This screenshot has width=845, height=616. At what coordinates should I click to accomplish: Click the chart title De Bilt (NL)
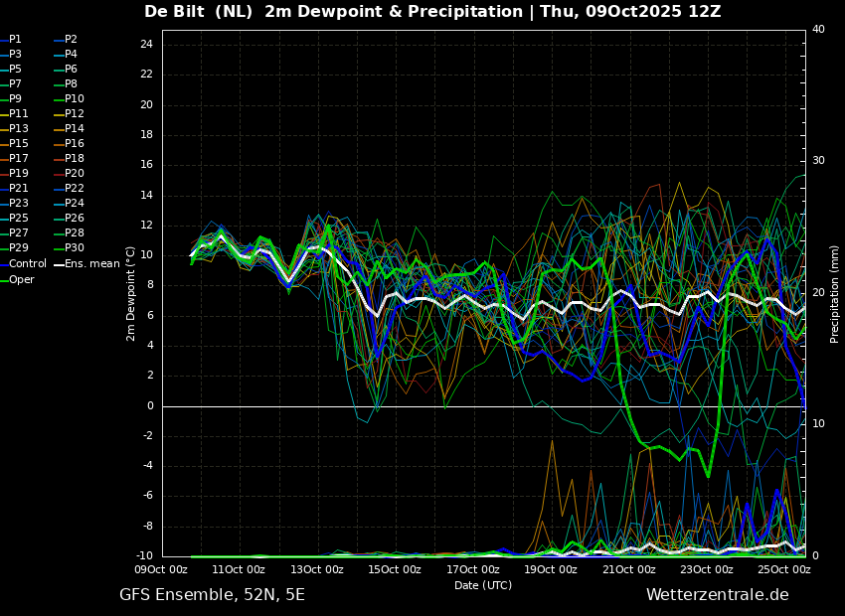click(198, 11)
